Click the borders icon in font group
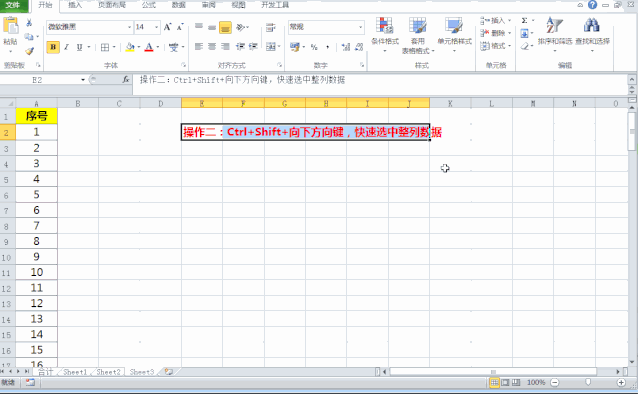Viewport: 638px width, 394px height. click(x=105, y=47)
